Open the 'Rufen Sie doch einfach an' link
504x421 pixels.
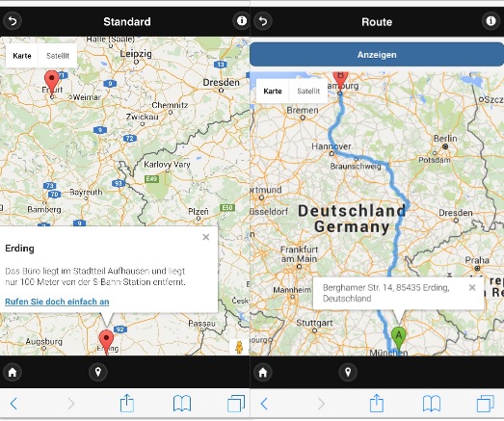click(x=57, y=302)
